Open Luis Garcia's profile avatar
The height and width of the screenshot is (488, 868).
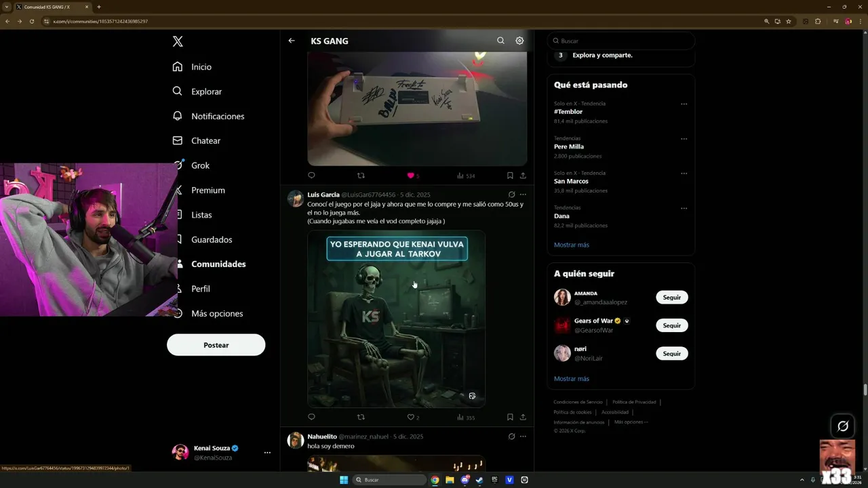[296, 198]
